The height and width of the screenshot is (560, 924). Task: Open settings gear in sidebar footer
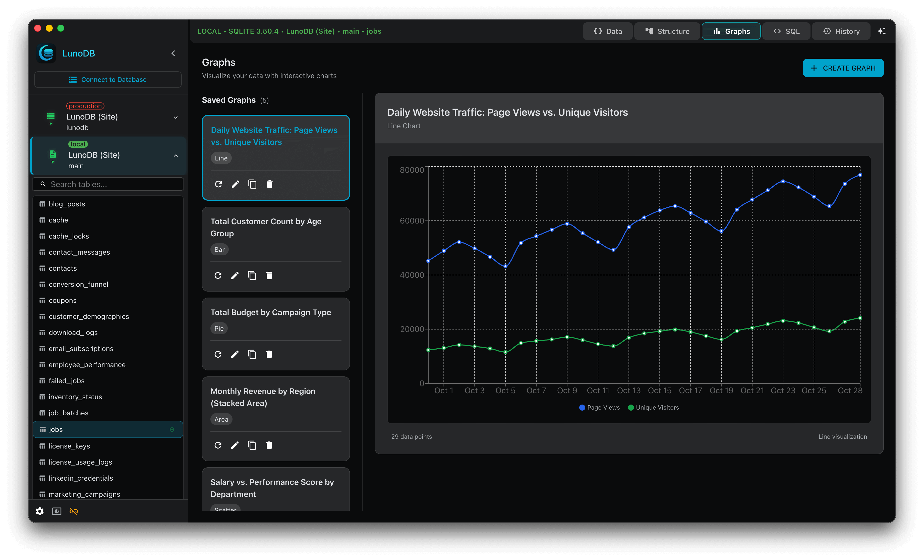pos(40,511)
